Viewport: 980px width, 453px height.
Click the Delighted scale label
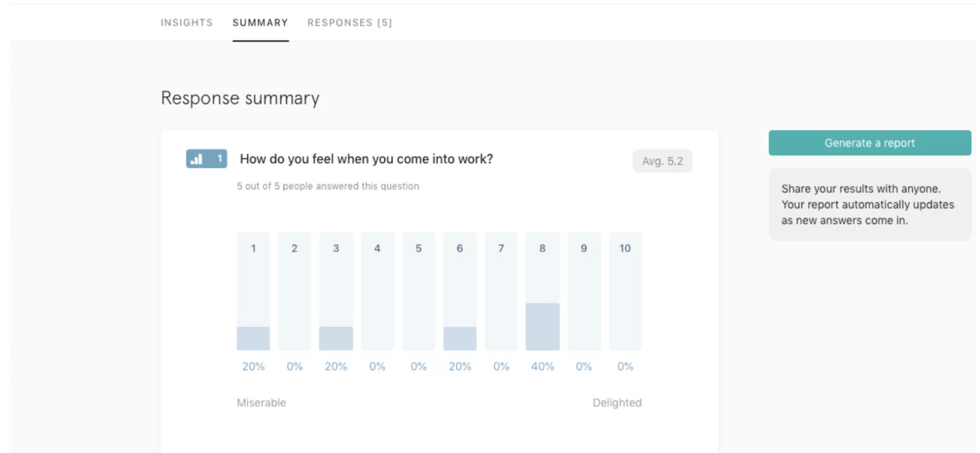[x=617, y=403]
